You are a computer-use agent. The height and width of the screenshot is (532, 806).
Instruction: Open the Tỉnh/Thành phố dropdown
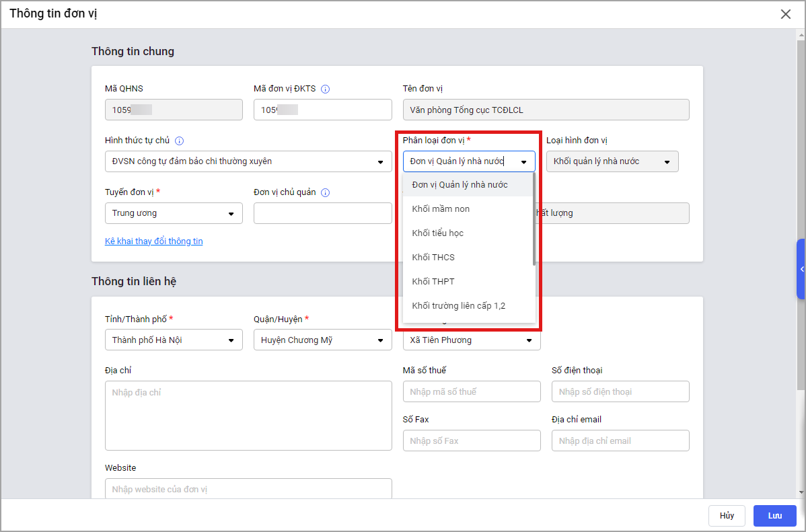coord(174,340)
